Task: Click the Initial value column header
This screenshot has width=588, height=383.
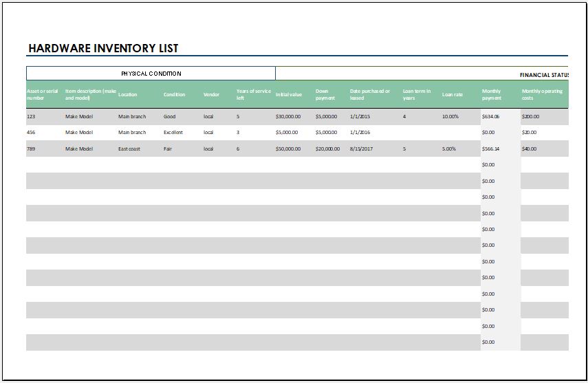Action: point(289,94)
